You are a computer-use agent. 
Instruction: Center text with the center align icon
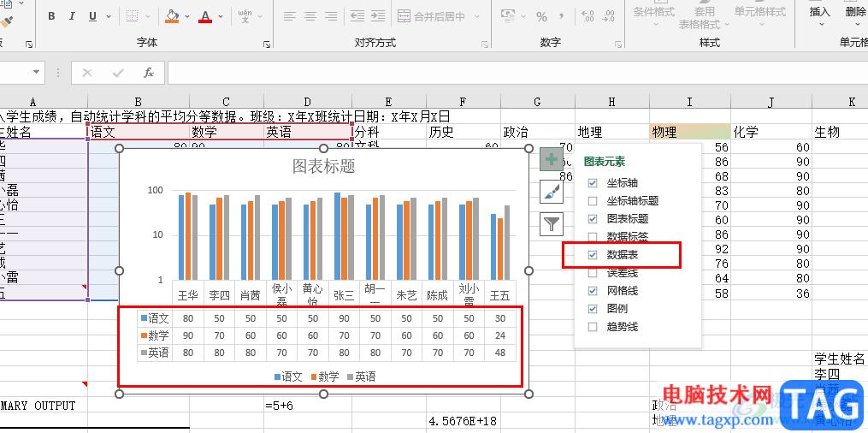click(x=310, y=16)
